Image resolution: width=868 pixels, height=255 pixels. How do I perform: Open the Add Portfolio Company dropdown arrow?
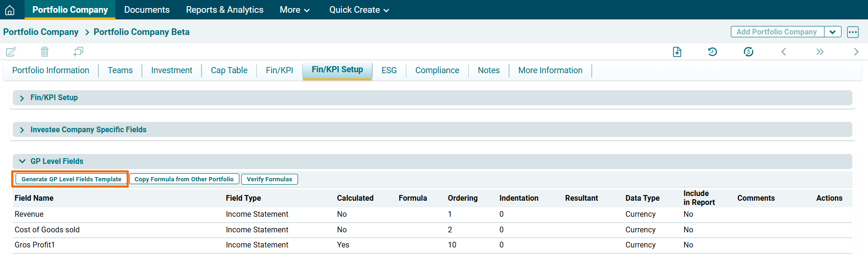point(833,32)
